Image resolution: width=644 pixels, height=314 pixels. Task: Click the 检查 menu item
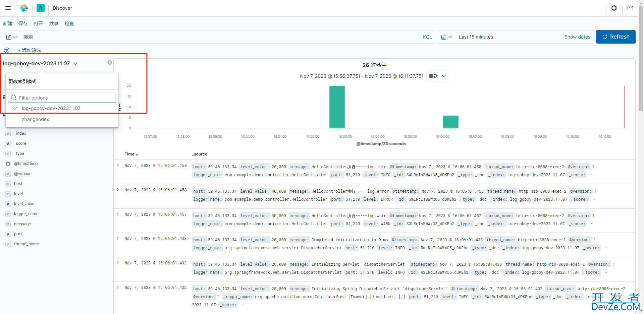(x=69, y=23)
